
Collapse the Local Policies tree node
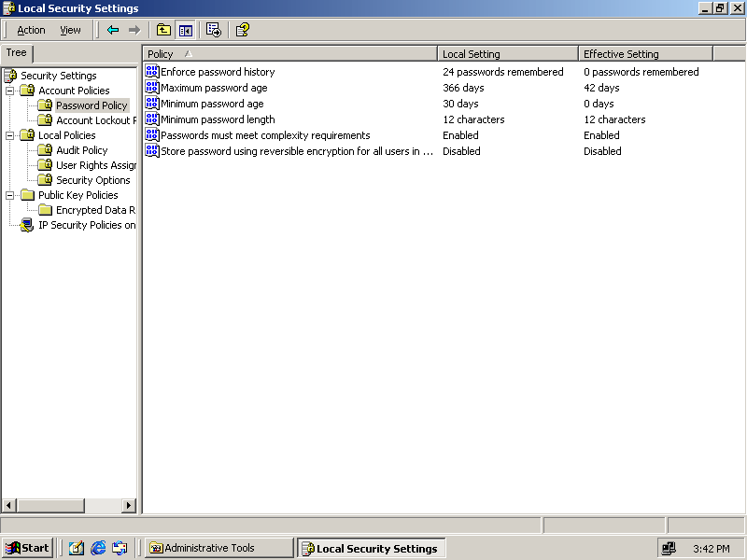[x=10, y=135]
